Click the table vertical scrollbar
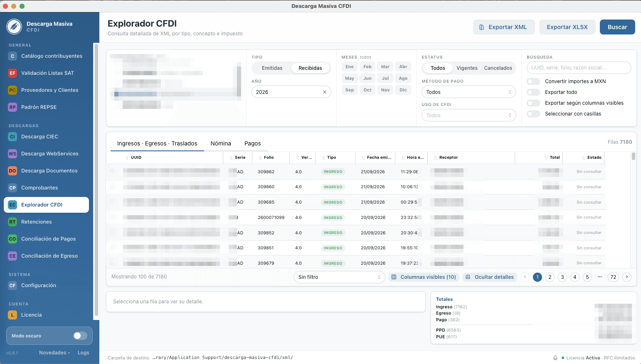 (x=634, y=156)
